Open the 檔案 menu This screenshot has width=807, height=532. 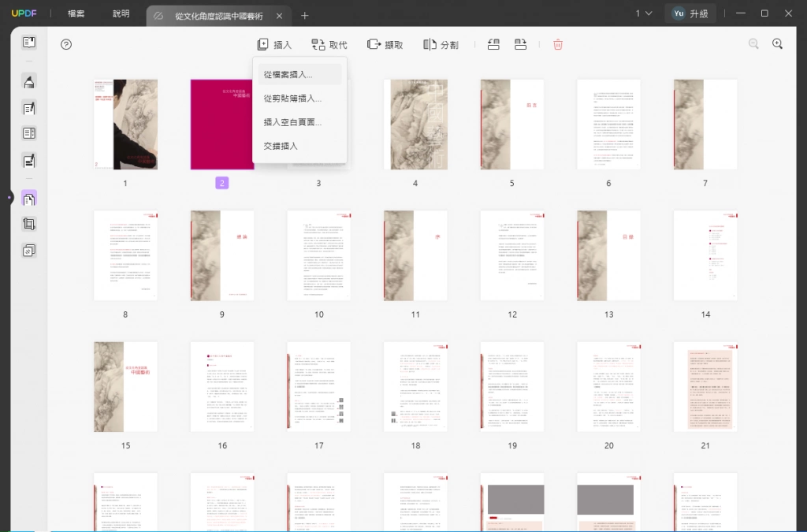pos(76,14)
